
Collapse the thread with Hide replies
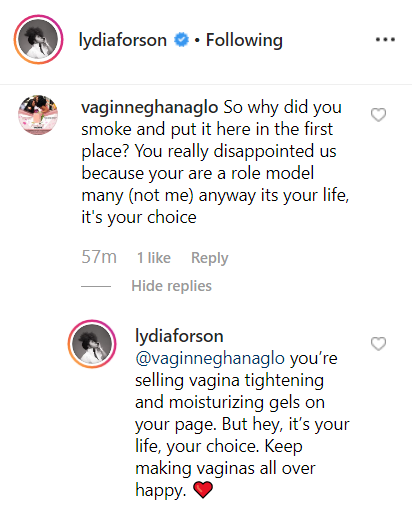click(171, 286)
